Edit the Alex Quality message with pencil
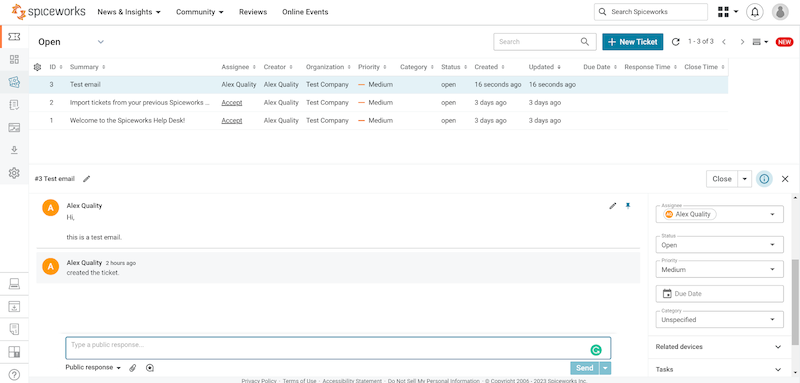 613,206
